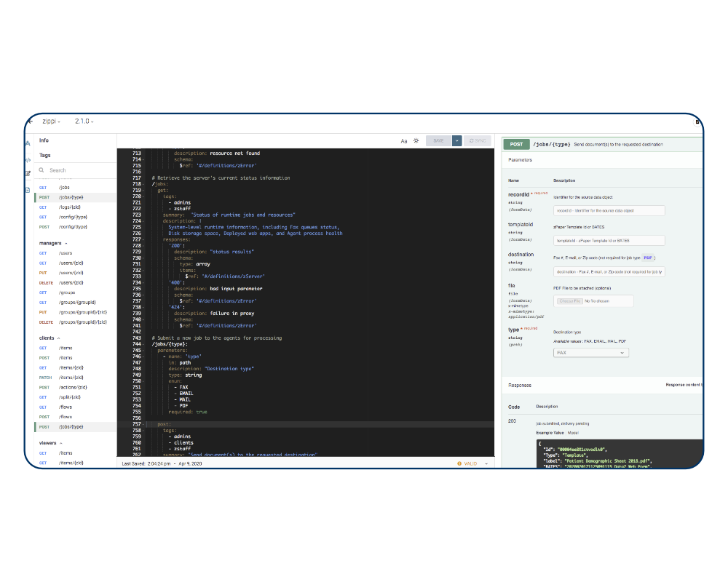The height and width of the screenshot is (582, 728).
Task: Click the Aa font size icon
Action: click(x=404, y=141)
